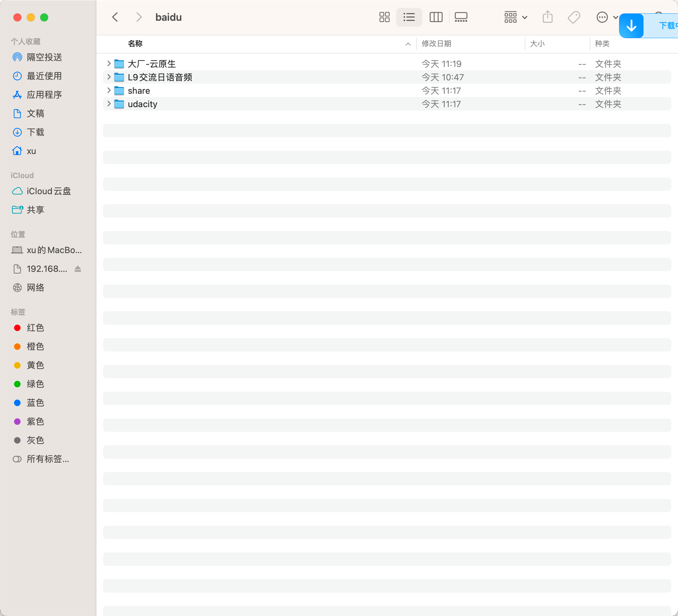The width and height of the screenshot is (678, 616).
Task: Select list view mode
Action: click(x=409, y=17)
